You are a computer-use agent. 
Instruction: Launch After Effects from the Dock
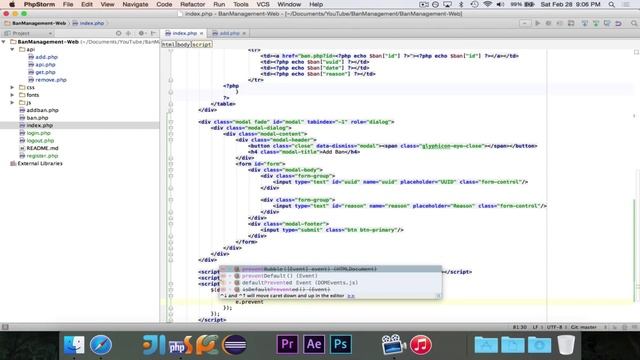point(313,344)
